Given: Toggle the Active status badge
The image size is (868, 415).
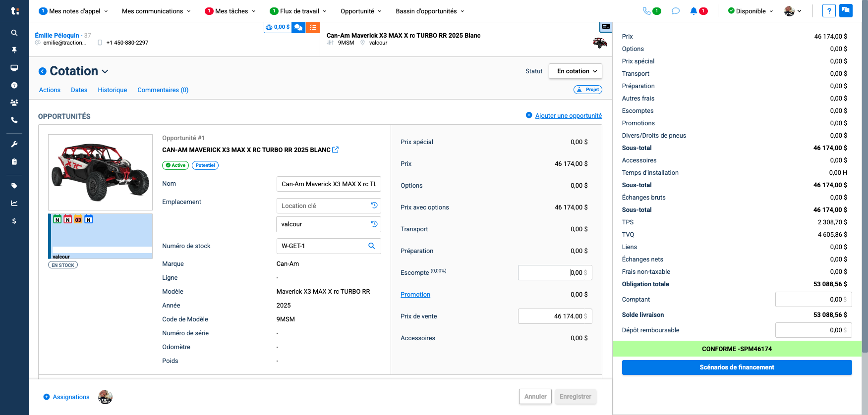Looking at the screenshot, I should [175, 165].
